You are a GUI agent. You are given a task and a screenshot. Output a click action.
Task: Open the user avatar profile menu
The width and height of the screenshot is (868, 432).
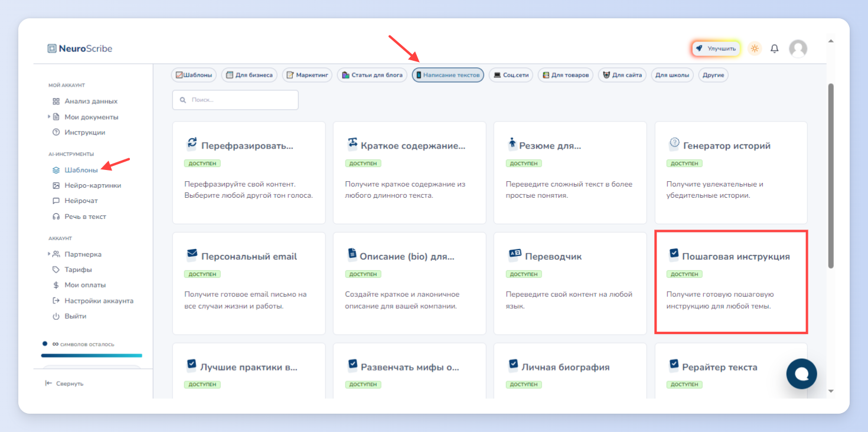point(798,48)
